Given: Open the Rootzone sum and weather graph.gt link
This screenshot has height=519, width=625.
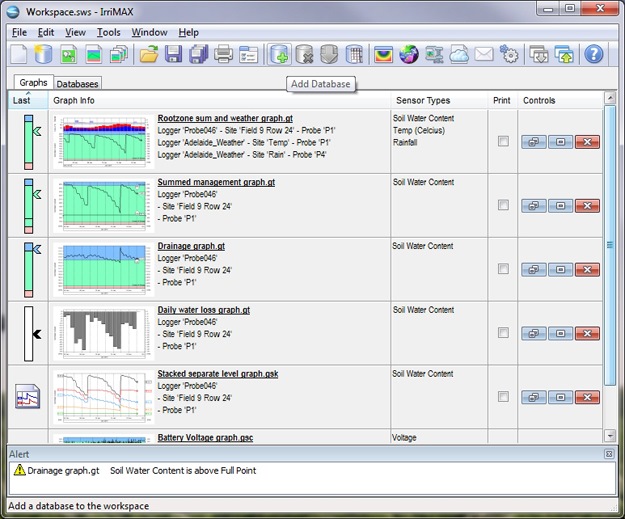Looking at the screenshot, I should tap(225, 118).
